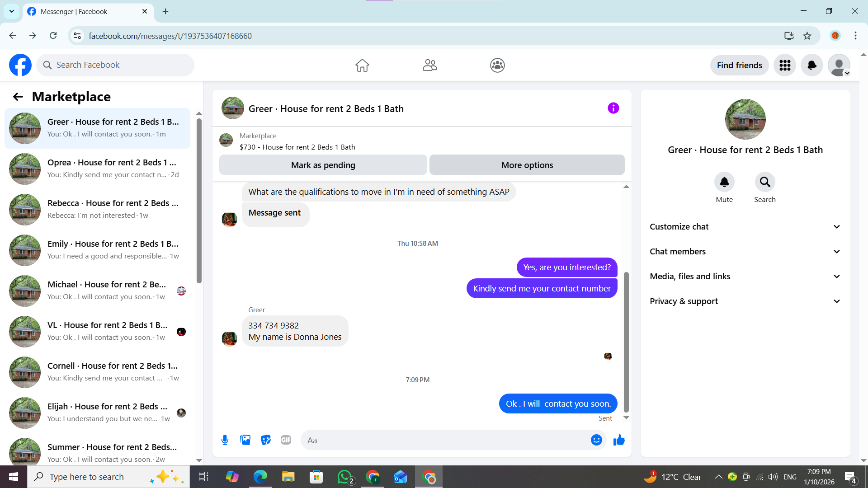Open the sticker picker icon

tap(266, 440)
